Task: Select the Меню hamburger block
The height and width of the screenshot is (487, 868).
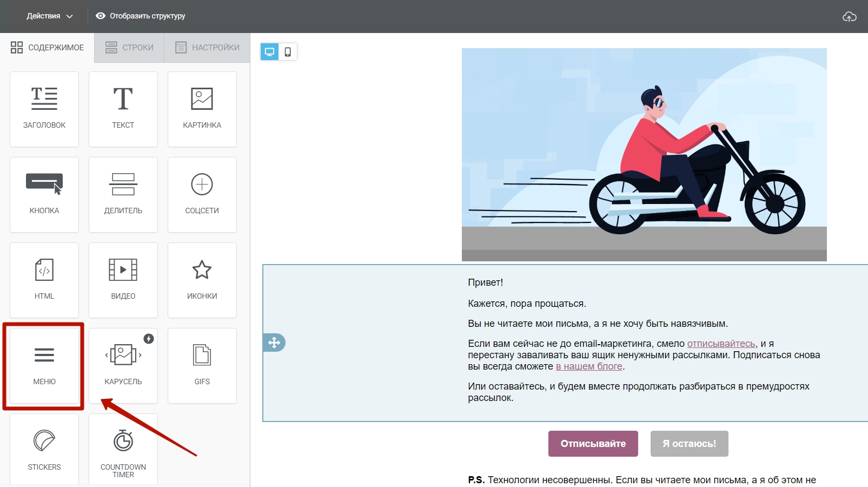Action: (x=44, y=366)
